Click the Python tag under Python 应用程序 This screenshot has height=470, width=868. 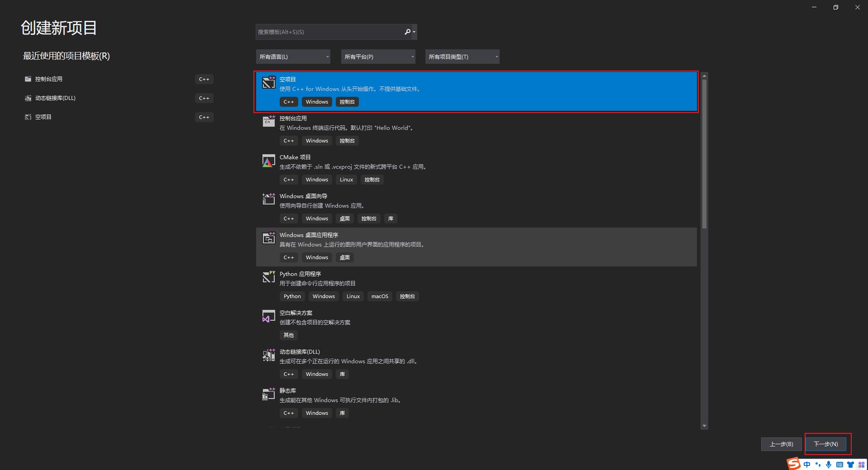(292, 296)
